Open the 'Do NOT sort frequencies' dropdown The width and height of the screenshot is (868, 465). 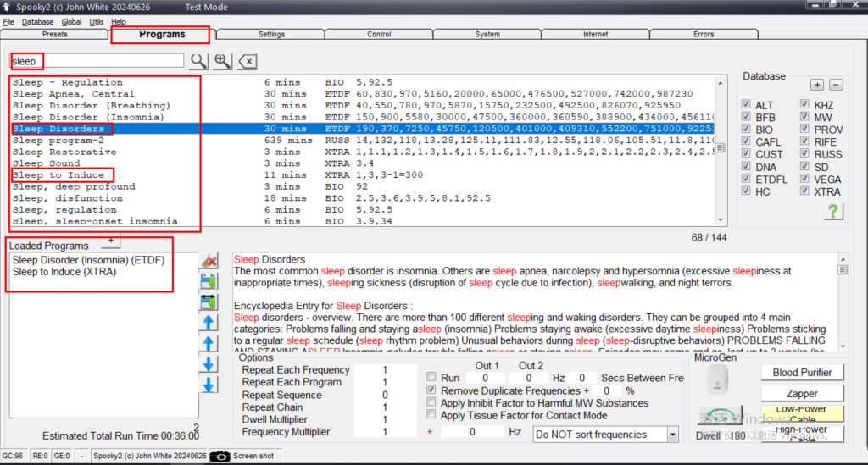tap(672, 435)
